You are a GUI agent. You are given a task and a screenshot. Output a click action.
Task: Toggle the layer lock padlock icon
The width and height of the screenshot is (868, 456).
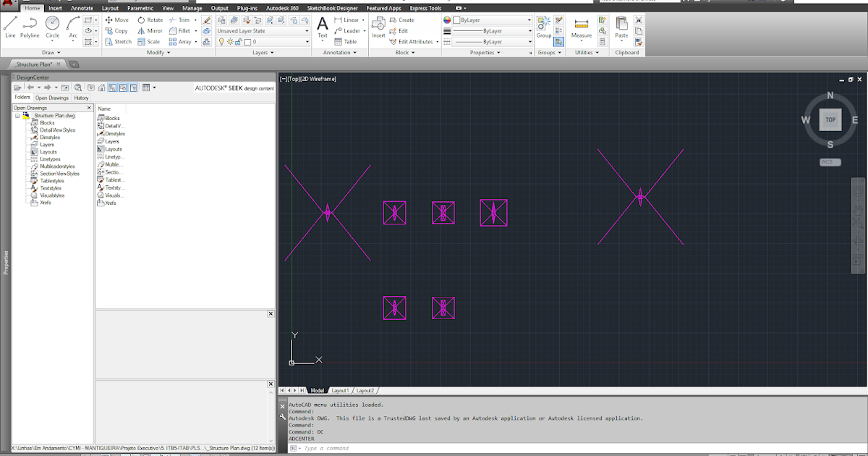(x=238, y=42)
